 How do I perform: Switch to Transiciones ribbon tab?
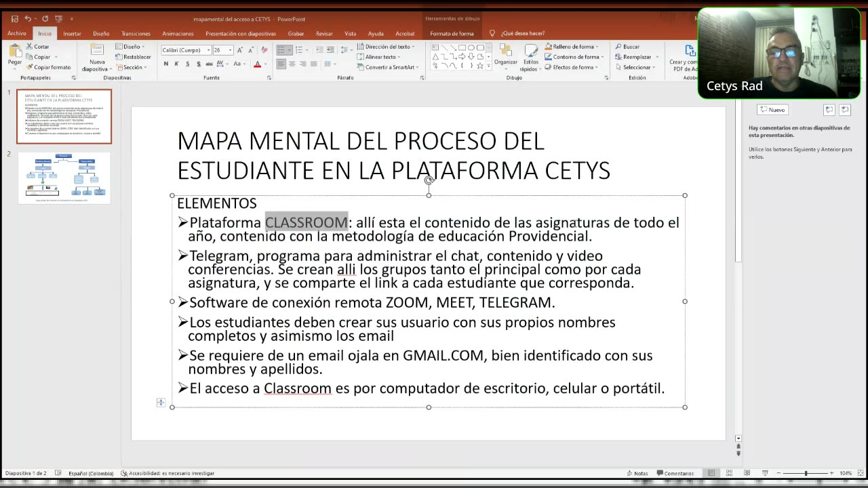click(136, 33)
